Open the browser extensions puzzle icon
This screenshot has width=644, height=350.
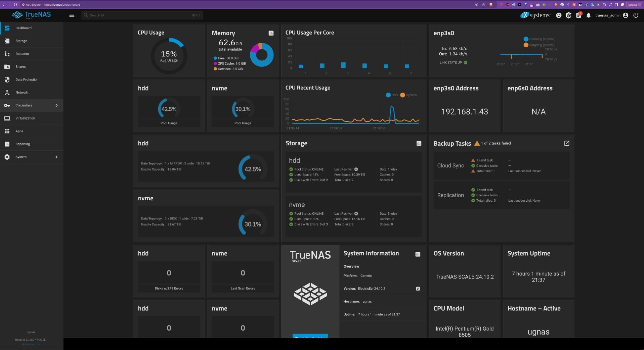604,5
